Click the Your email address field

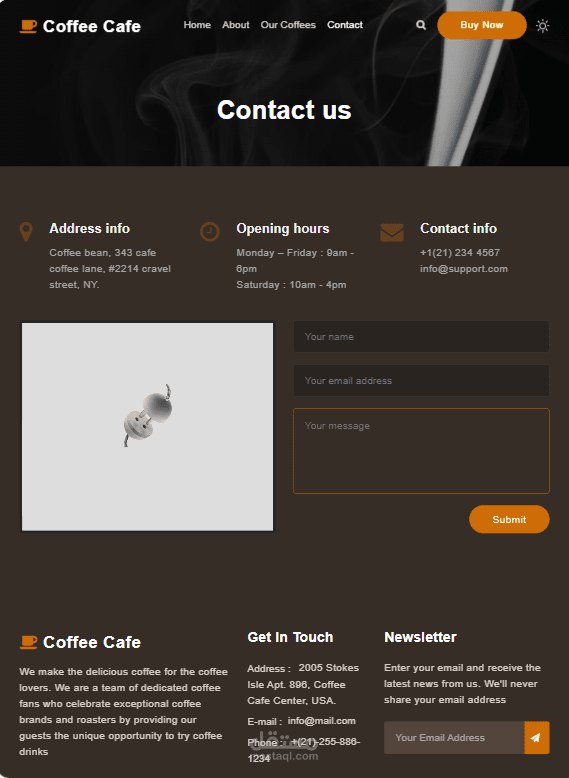pyautogui.click(x=421, y=381)
